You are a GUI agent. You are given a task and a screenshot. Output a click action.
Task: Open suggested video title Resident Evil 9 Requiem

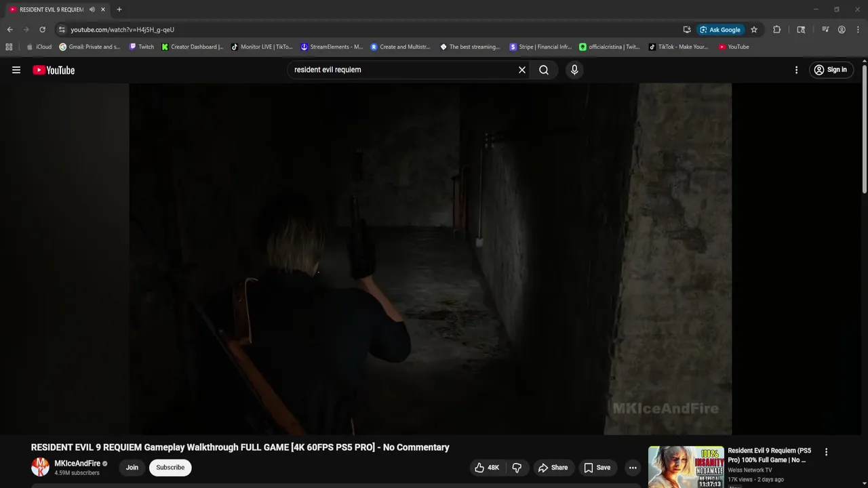pyautogui.click(x=769, y=455)
